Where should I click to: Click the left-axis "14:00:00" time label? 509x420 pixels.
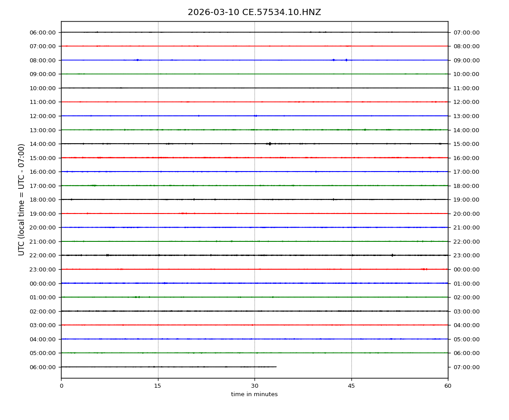coord(43,144)
